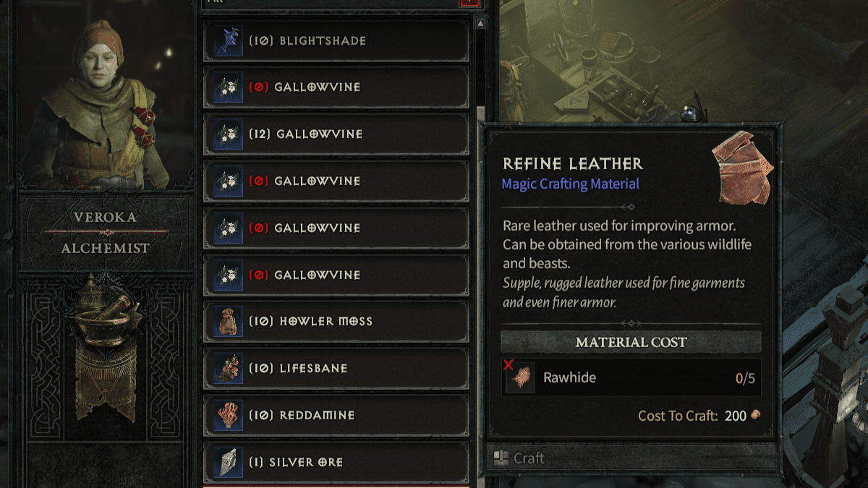868x488 pixels.
Task: Click the Craft button
Action: pyautogui.click(x=630, y=458)
